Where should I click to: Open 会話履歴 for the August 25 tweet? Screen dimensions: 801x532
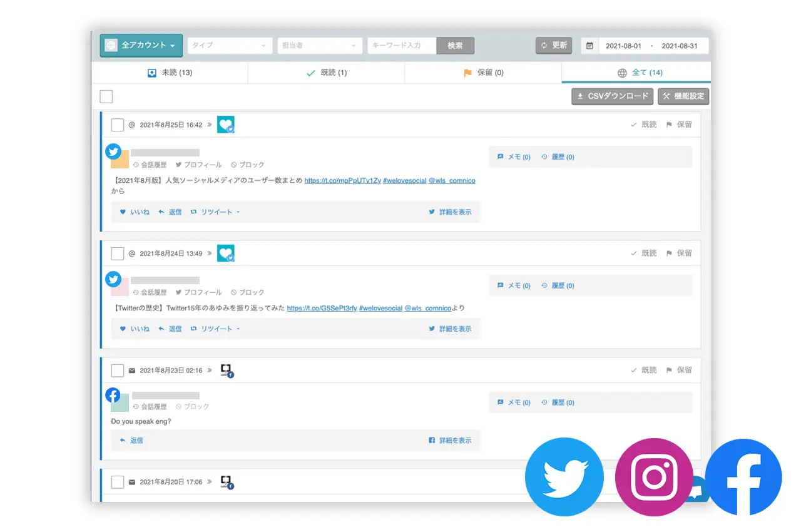click(x=150, y=165)
